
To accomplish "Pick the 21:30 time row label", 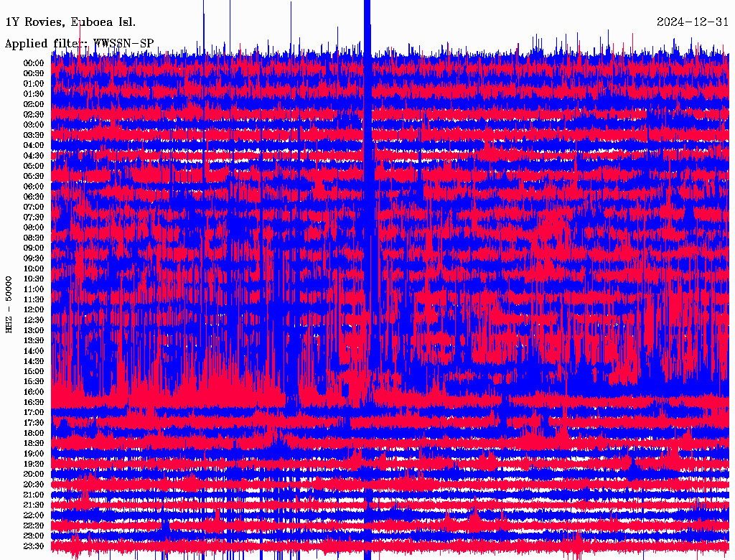I will coord(34,505).
